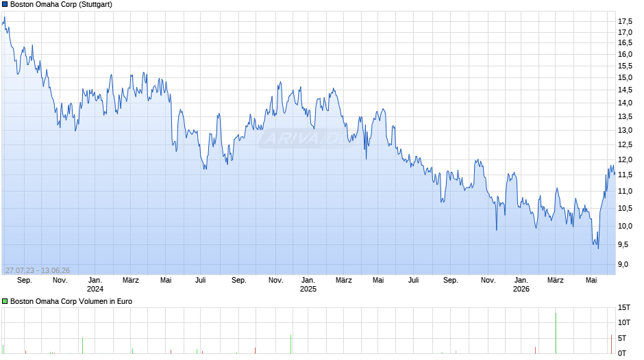Click the 'Juli' label between 2024 and 2025
Viewport: 644px width, 360px height.
(x=201, y=281)
